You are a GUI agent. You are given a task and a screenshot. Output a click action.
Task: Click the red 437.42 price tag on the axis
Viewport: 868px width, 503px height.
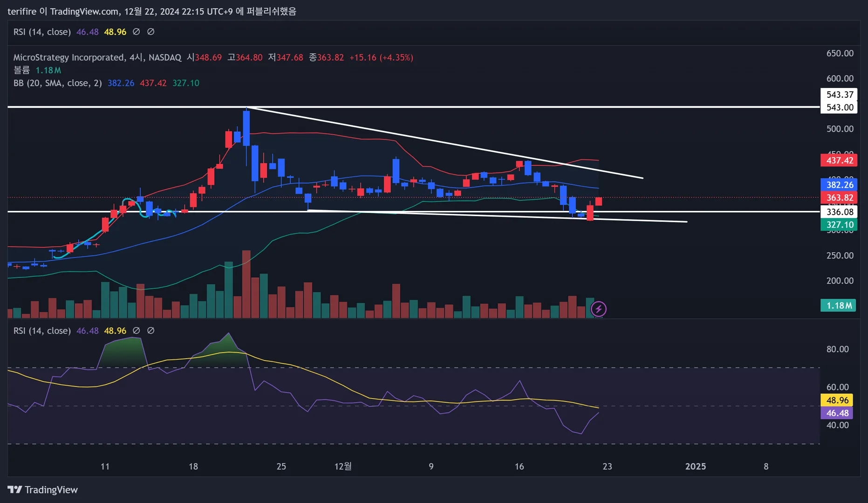839,161
